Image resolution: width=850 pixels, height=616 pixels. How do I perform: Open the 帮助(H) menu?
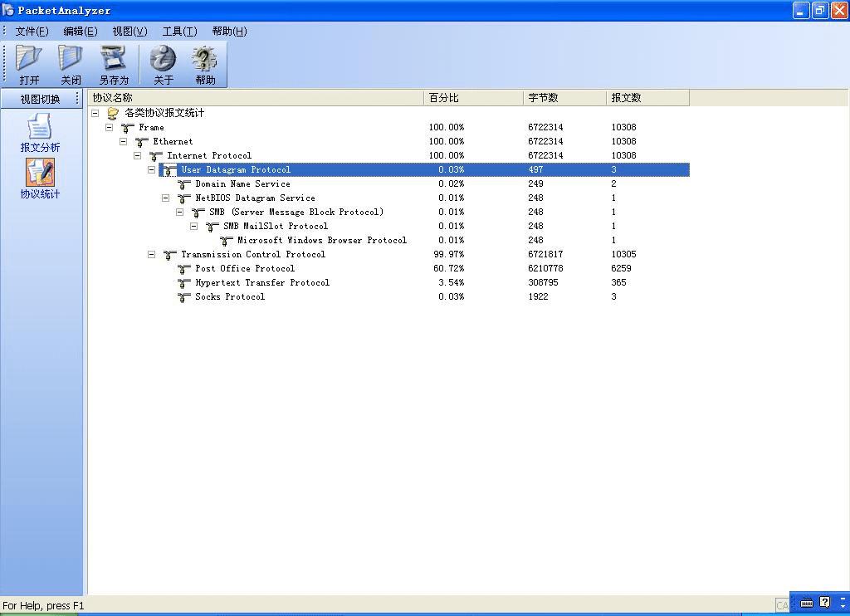[229, 32]
